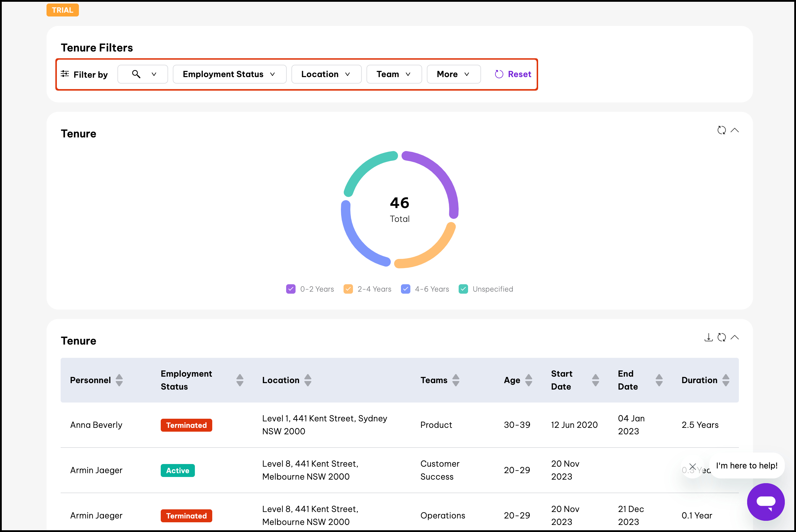Viewport: 796px width, 532px height.
Task: Sort table by Duration column
Action: (726, 380)
